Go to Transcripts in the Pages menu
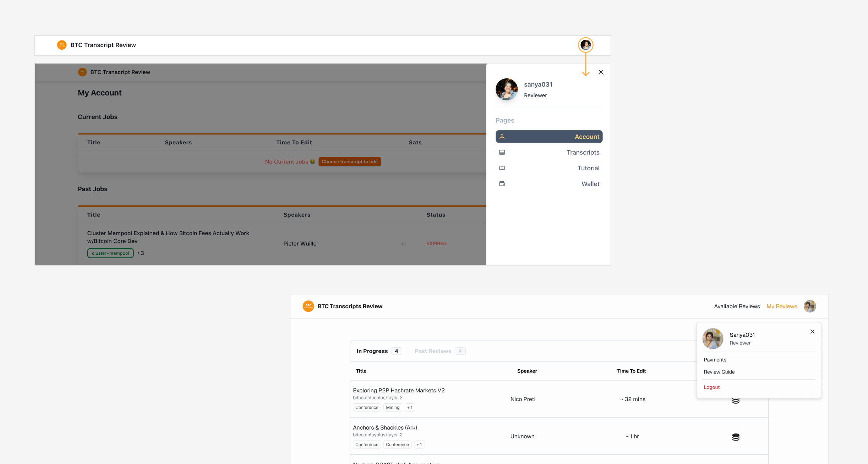868x464 pixels. point(549,152)
